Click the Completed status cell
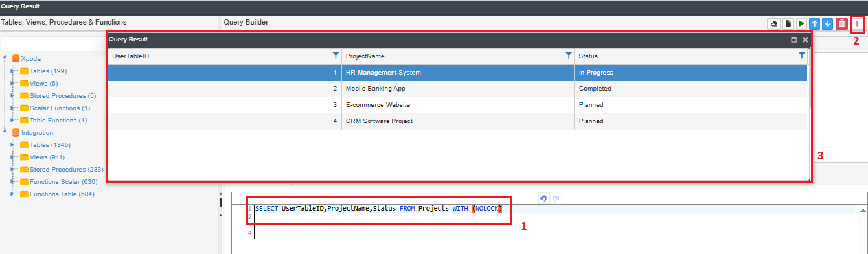 [x=691, y=89]
